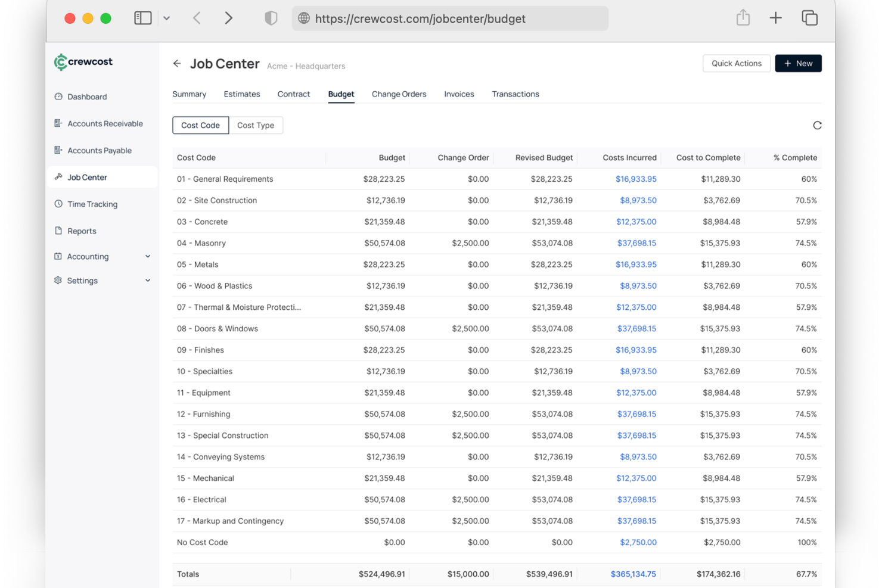Open Reports via the document icon
The height and width of the screenshot is (588, 882).
[58, 231]
